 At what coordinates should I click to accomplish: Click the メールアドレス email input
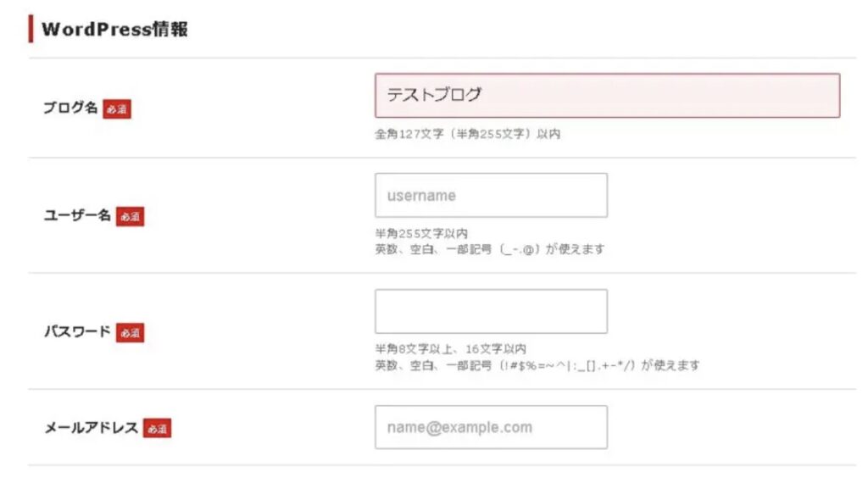491,427
